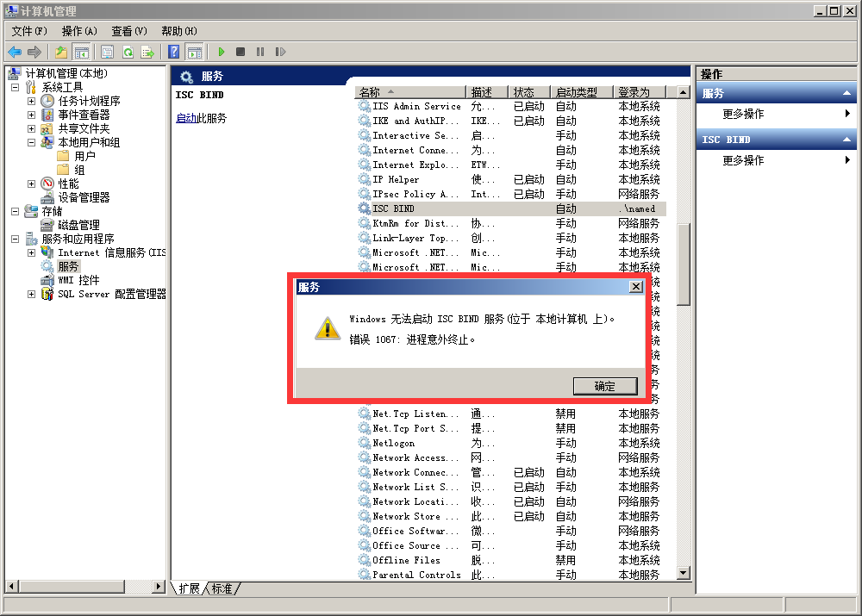Switch to the 标准 tab
Viewport: 862px width, 616px height.
click(222, 588)
